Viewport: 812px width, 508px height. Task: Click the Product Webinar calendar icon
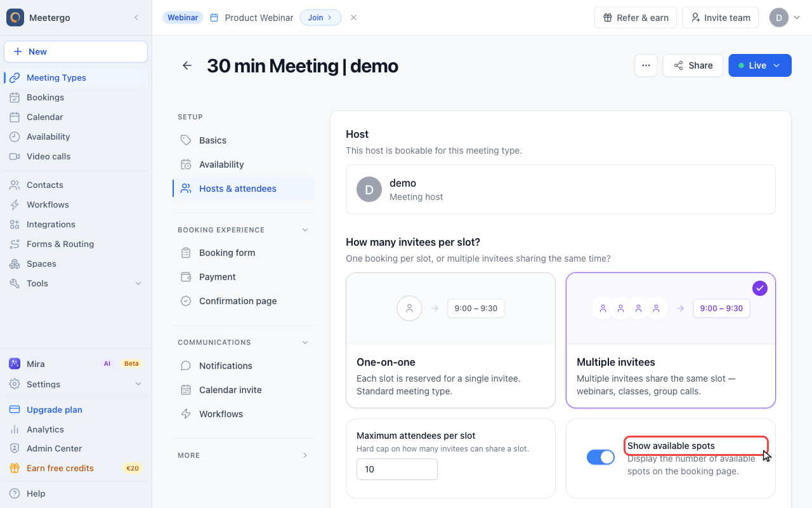214,18
